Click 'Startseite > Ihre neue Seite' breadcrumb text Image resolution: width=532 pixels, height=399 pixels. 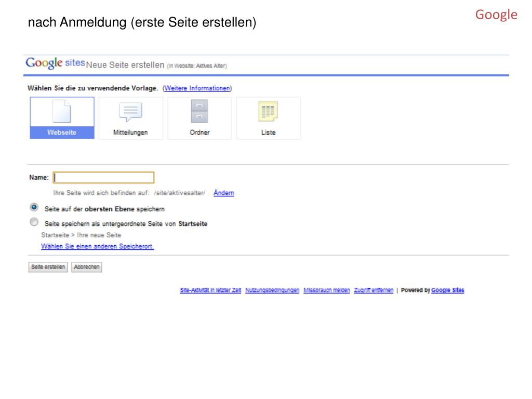(x=81, y=235)
